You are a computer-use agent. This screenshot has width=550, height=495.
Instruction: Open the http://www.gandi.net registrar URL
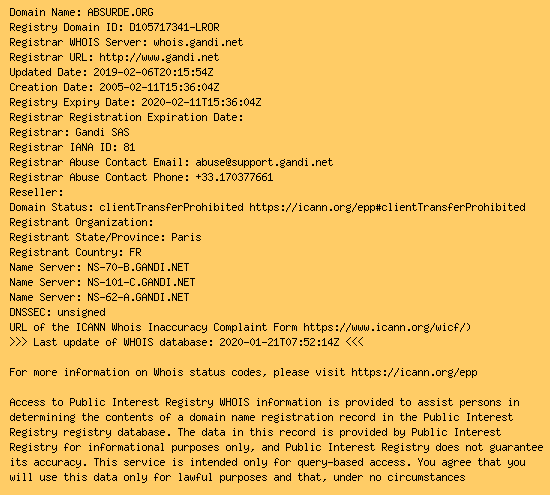[159, 57]
